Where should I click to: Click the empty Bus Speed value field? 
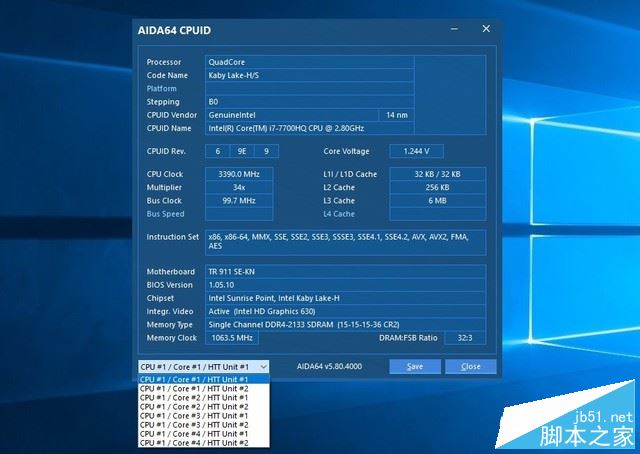pyautogui.click(x=239, y=214)
